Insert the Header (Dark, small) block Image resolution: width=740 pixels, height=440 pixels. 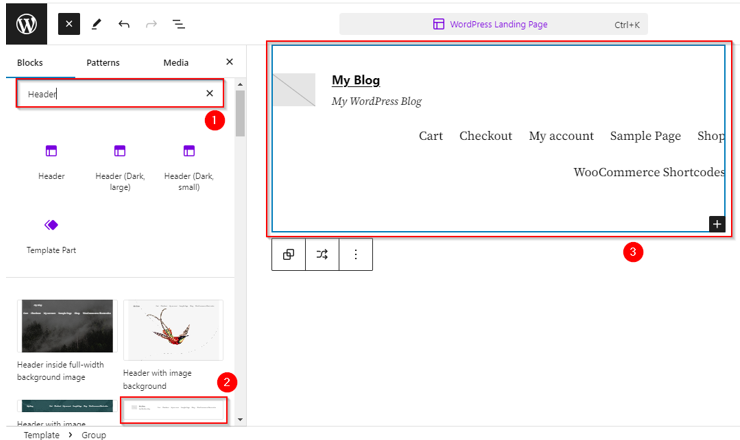(x=189, y=168)
